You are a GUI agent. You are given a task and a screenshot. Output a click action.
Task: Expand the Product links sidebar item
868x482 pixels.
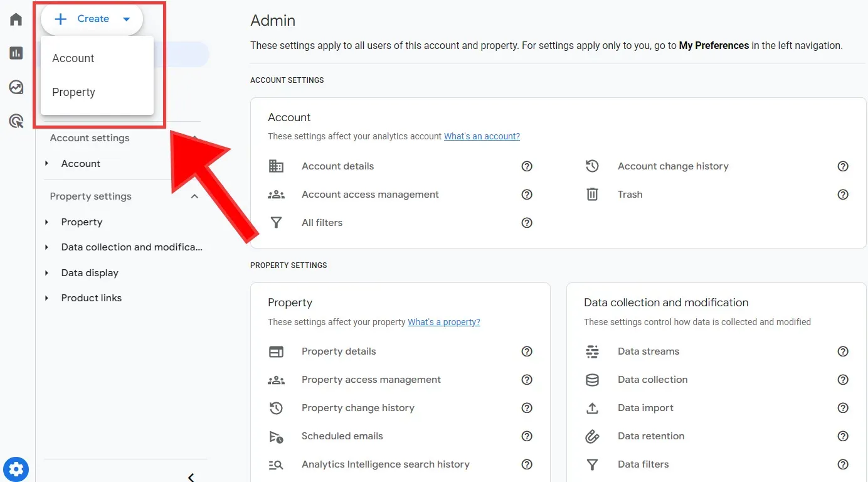coord(47,298)
